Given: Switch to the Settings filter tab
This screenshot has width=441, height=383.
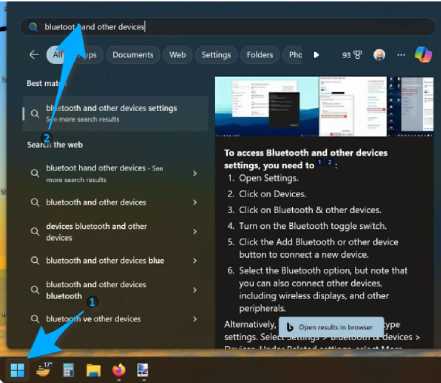Looking at the screenshot, I should 216,55.
